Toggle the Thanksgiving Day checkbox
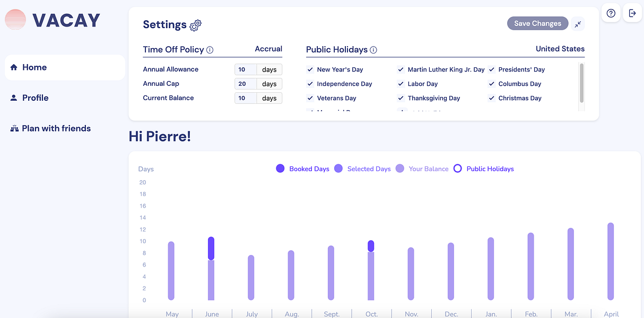 point(401,98)
